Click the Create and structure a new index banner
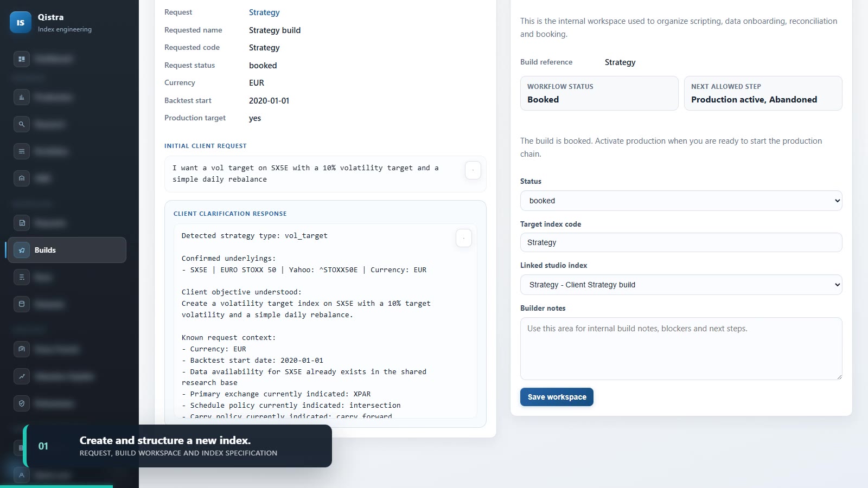868x488 pixels. tap(177, 446)
